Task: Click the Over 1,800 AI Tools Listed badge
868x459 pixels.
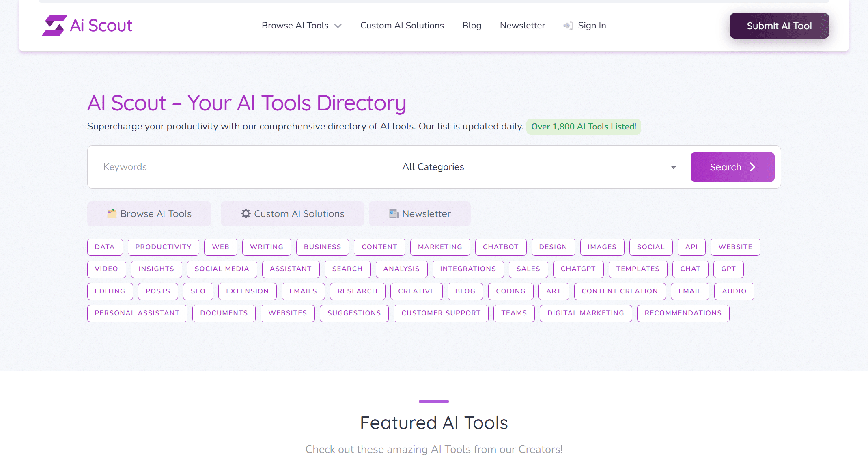Action: [x=583, y=127]
